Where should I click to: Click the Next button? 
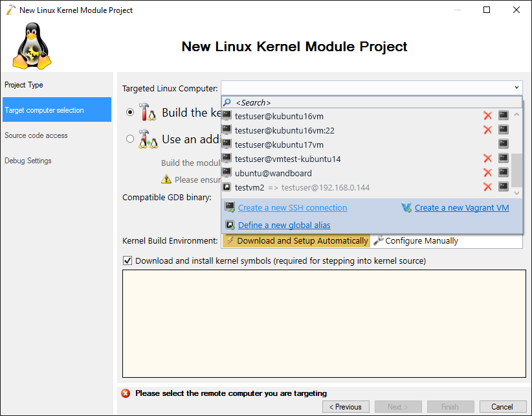tap(398, 406)
